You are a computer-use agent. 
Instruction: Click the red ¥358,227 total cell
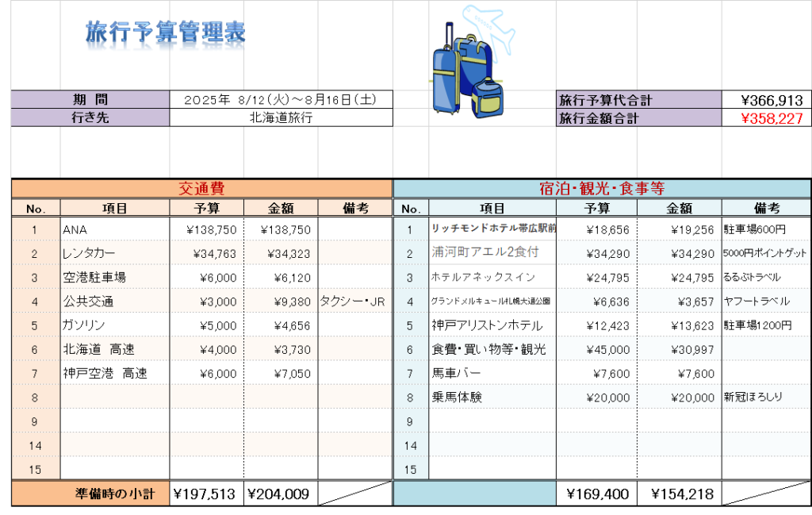pyautogui.click(x=766, y=118)
